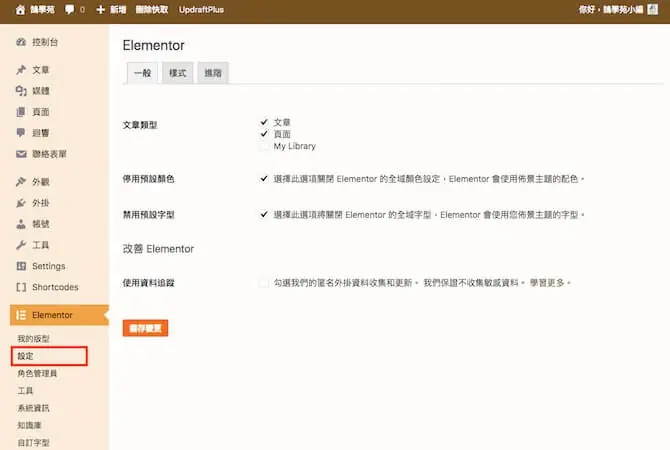Click the plus icon for 新增
670x450 pixels.
pos(100,10)
